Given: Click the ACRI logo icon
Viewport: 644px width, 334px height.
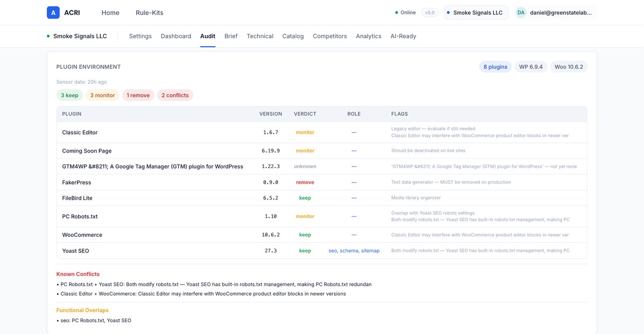Looking at the screenshot, I should tap(53, 12).
